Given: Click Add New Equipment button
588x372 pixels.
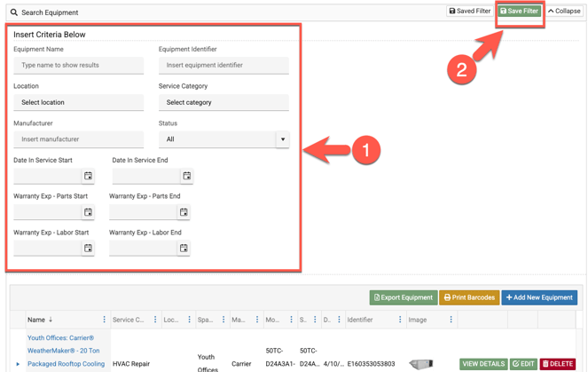Looking at the screenshot, I should pyautogui.click(x=539, y=297).
